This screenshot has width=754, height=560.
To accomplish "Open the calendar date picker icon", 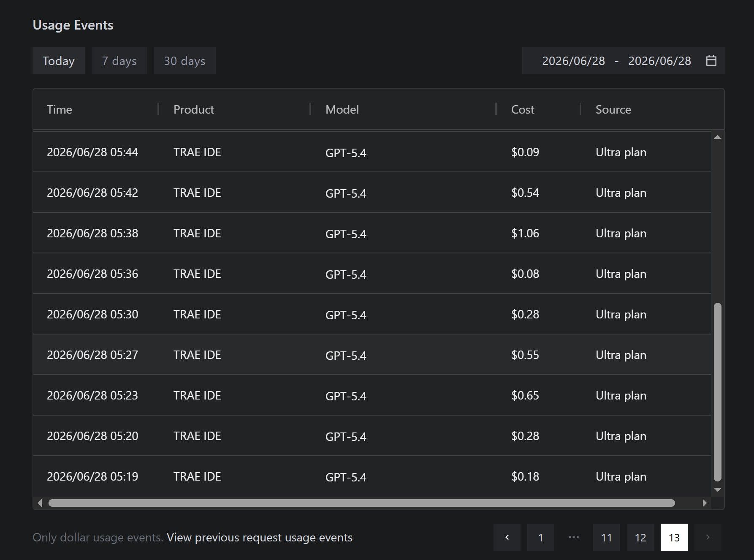I will tap(711, 61).
